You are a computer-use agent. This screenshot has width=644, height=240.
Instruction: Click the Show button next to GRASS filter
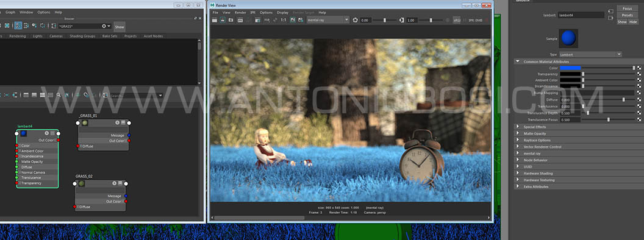[x=120, y=27]
